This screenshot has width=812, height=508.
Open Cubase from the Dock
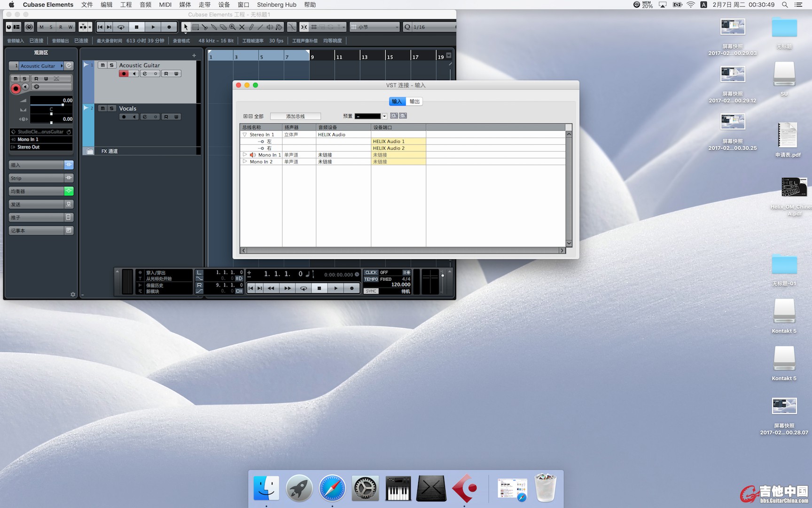coord(464,489)
